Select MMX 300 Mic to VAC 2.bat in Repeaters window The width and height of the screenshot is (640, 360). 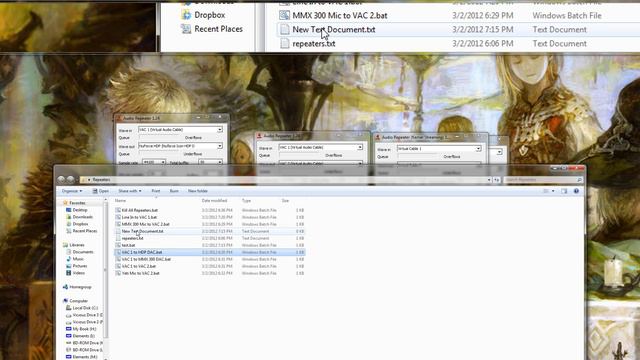click(209, 224)
